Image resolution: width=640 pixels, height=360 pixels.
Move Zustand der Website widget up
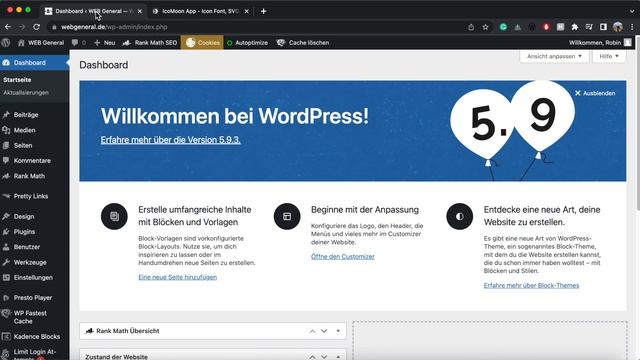[312, 357]
